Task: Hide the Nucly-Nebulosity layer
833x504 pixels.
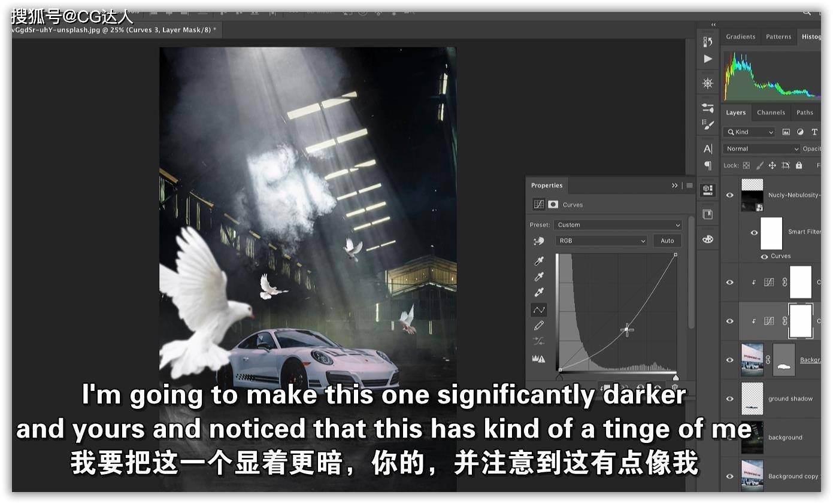Action: click(729, 195)
